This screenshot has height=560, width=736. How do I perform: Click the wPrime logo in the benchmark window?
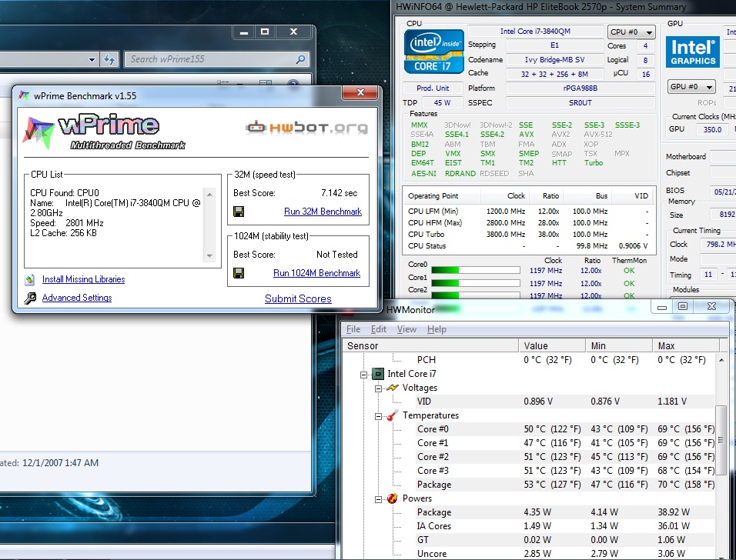click(104, 132)
